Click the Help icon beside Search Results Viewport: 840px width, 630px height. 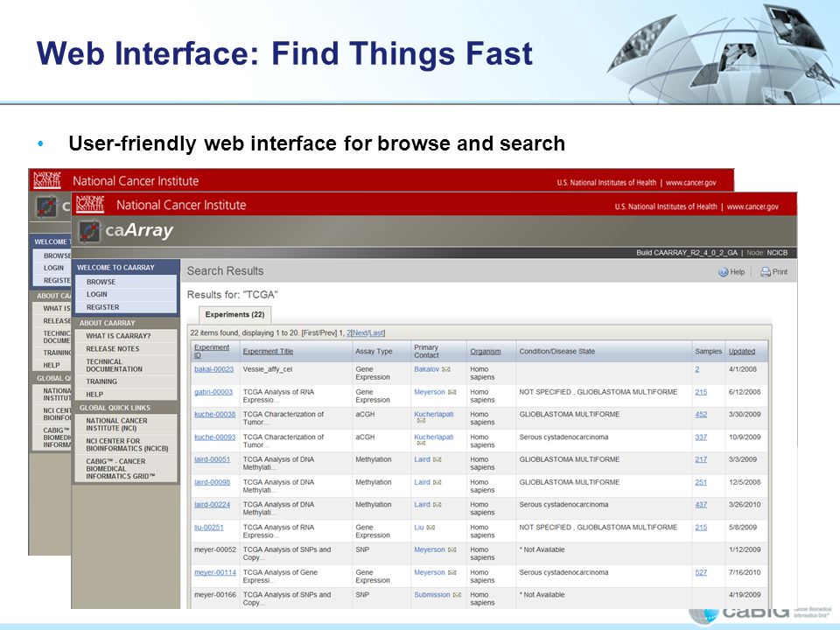coord(724,272)
